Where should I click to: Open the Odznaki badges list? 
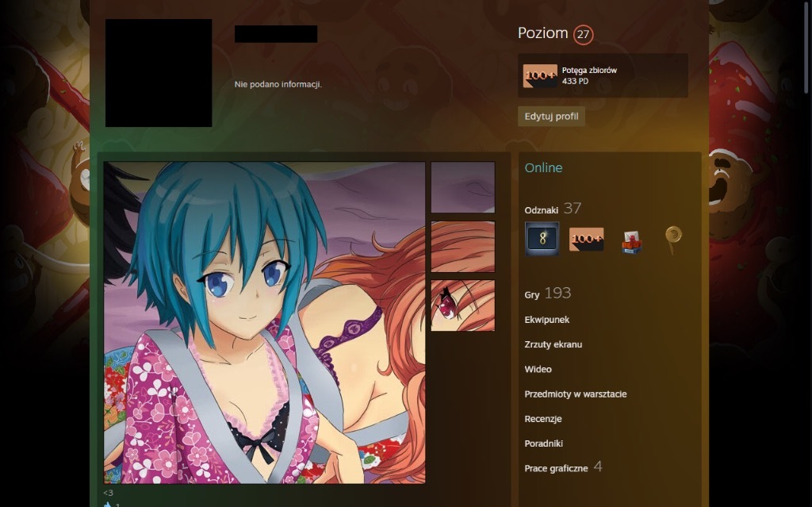pyautogui.click(x=541, y=210)
